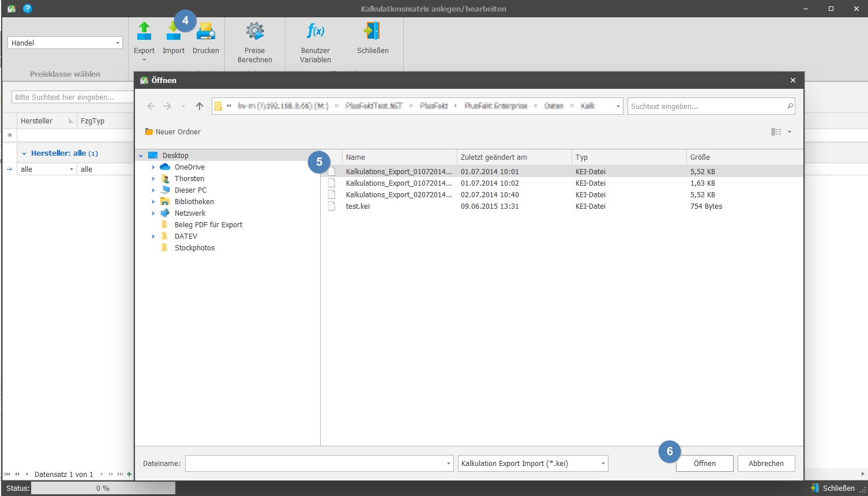This screenshot has width=868, height=496.
Task: Open Preise Berechnen gear tool
Action: click(x=255, y=31)
